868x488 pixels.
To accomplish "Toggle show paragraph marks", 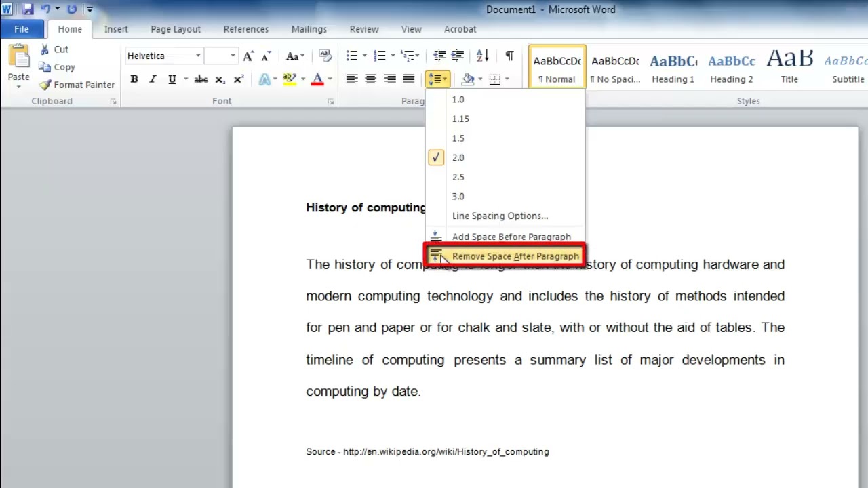I will tap(509, 56).
